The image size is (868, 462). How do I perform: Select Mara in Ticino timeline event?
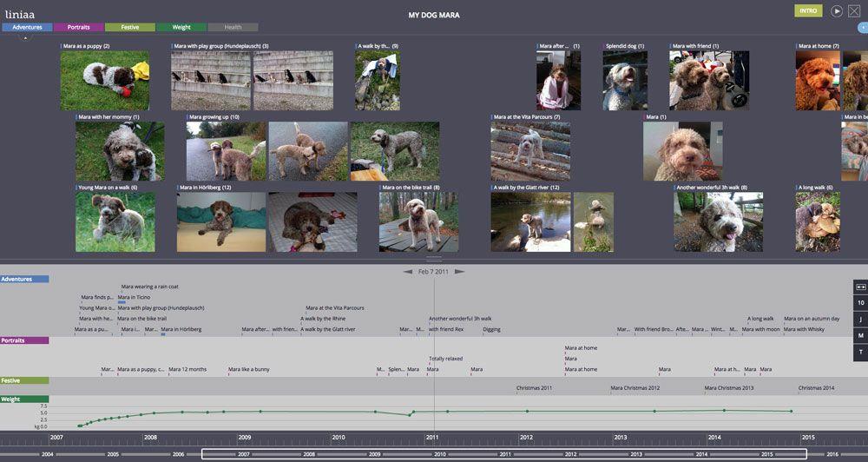tap(134, 298)
